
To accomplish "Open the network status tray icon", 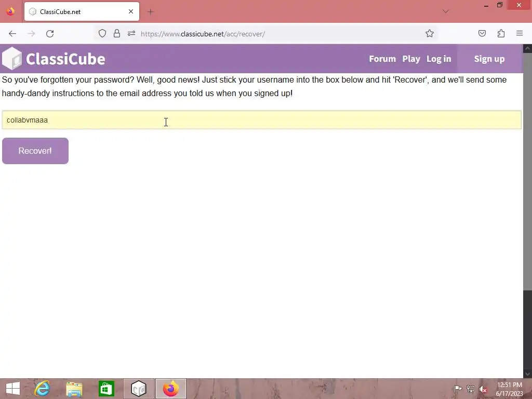I will 471,389.
